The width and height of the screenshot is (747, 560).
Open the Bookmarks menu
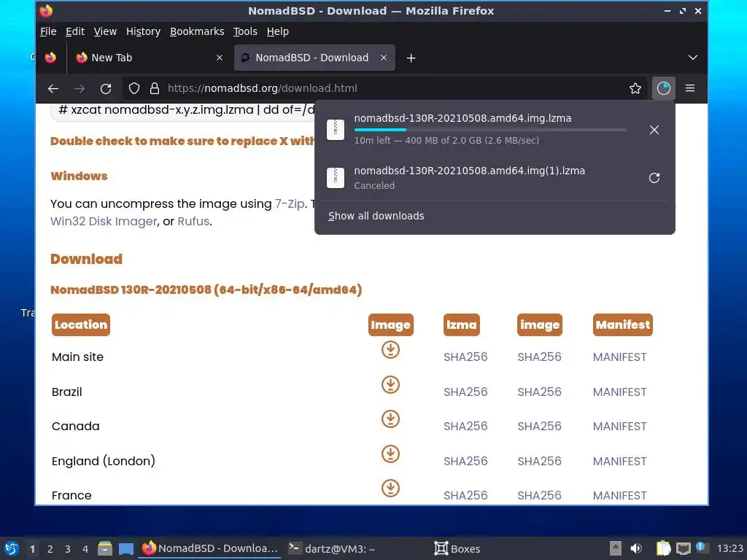coord(197,31)
